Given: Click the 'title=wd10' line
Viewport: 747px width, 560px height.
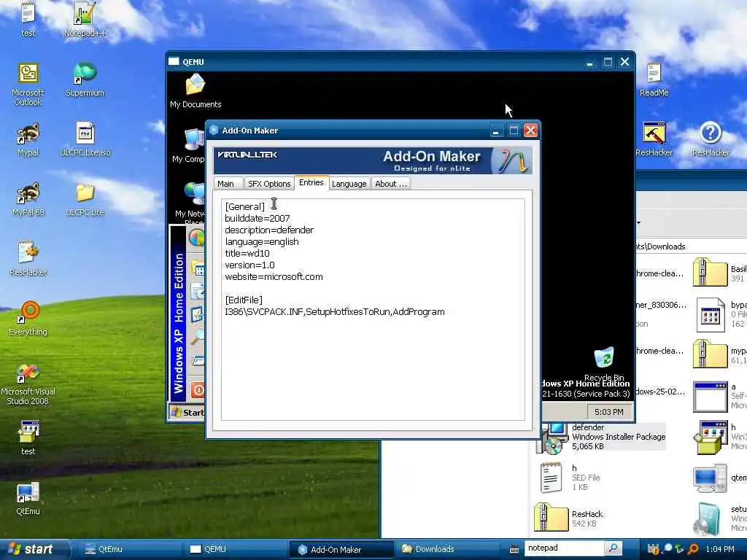Looking at the screenshot, I should point(247,253).
